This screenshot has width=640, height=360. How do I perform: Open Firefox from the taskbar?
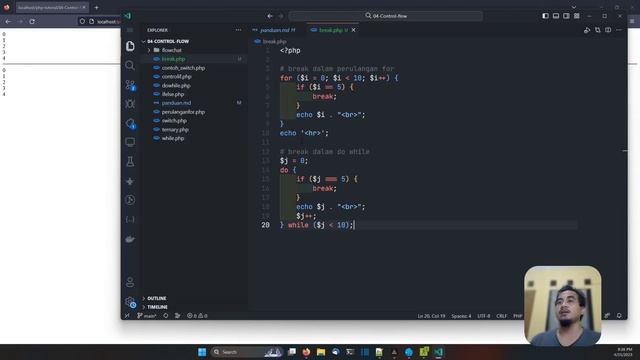tap(307, 352)
